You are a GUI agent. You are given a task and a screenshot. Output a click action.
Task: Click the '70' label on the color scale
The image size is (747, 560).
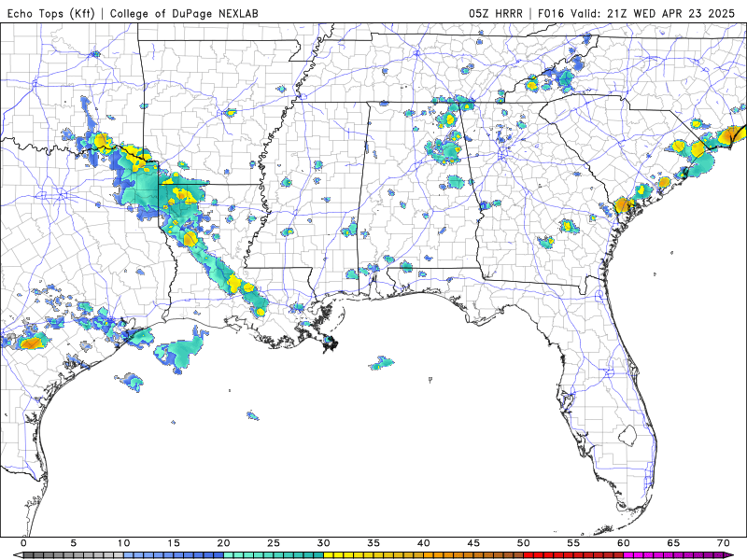(724, 543)
